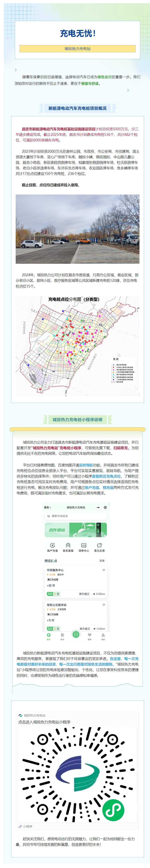Click the 搜索充电站点 search field

click(76, 516)
